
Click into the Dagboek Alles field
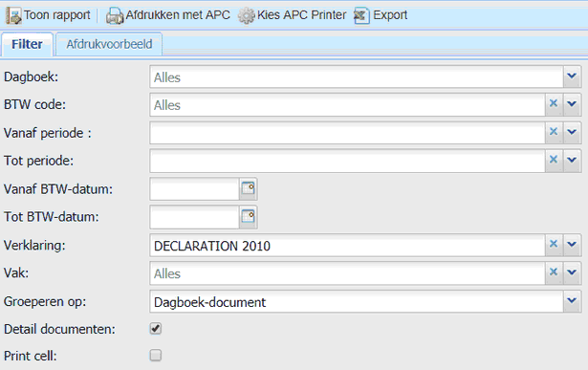(357, 76)
